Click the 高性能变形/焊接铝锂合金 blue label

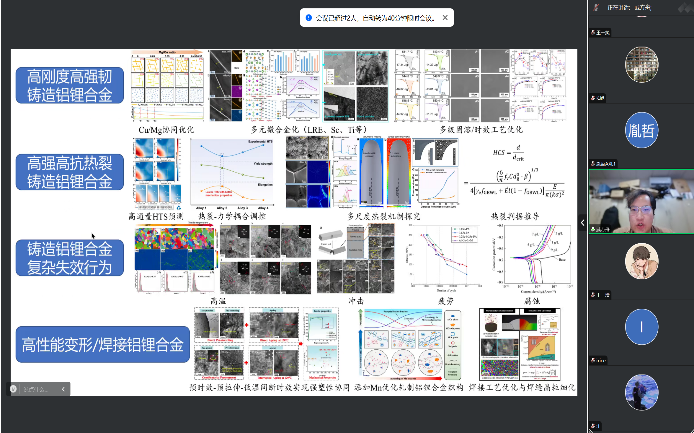click(104, 346)
